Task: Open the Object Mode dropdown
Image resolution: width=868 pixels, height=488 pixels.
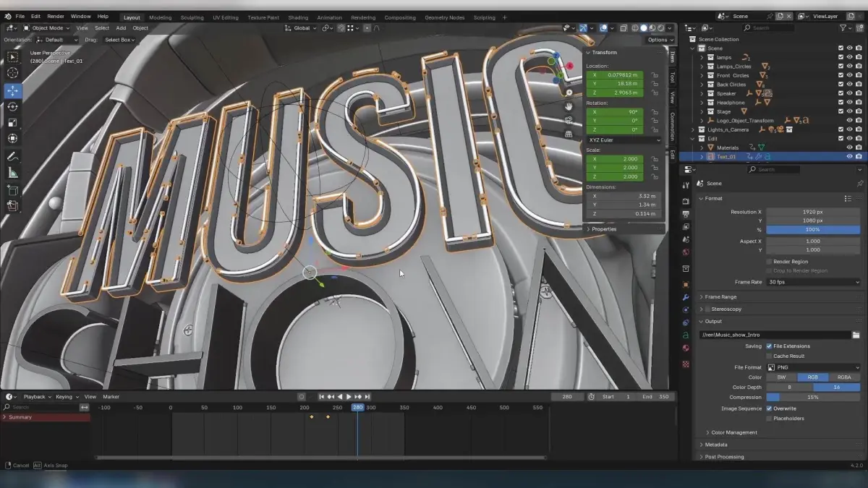Action: coord(47,28)
